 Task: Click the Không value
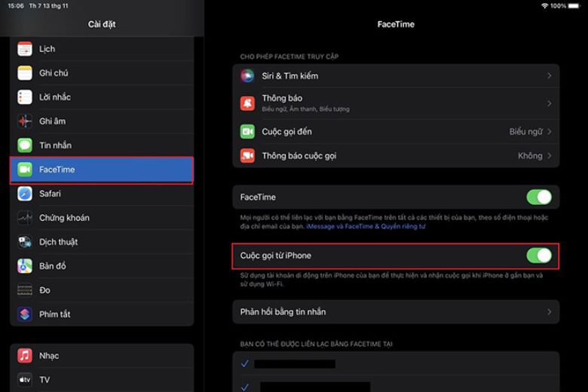[x=530, y=156]
